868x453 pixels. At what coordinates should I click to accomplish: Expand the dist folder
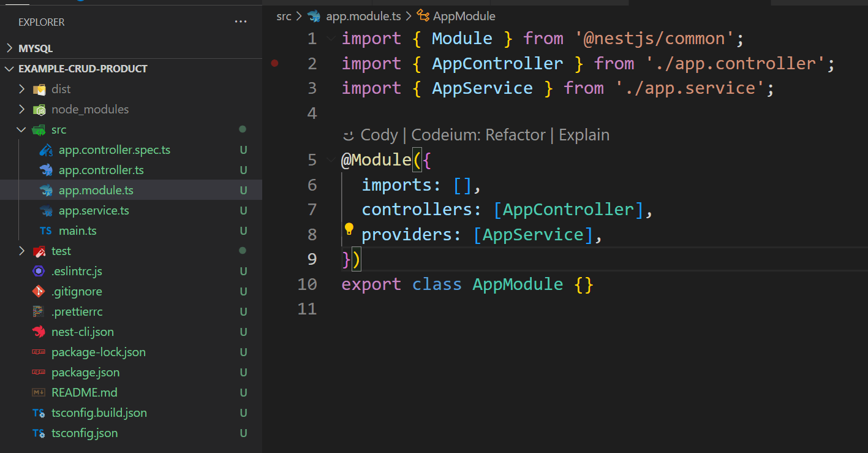point(22,89)
